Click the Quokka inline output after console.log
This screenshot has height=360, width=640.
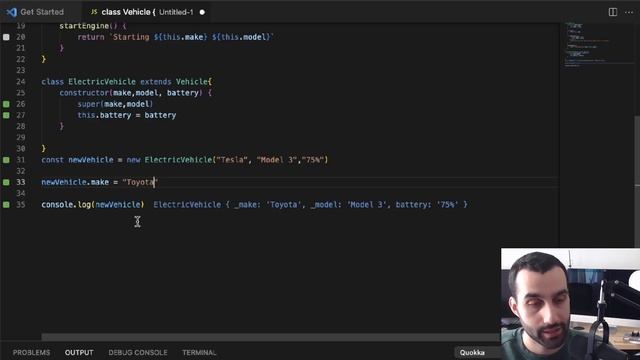[x=310, y=204]
